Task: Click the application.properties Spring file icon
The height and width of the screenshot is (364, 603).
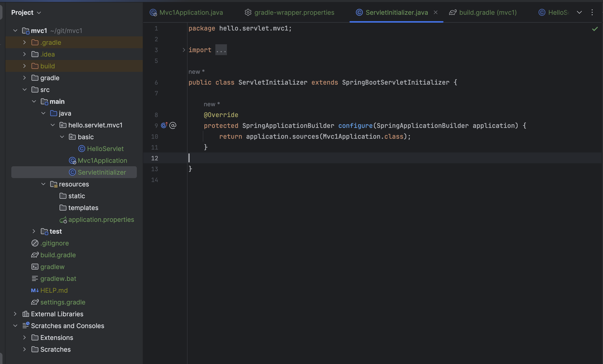Action: pos(63,220)
